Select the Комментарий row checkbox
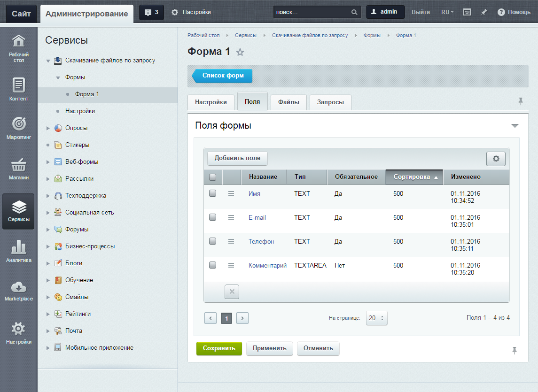 point(212,265)
